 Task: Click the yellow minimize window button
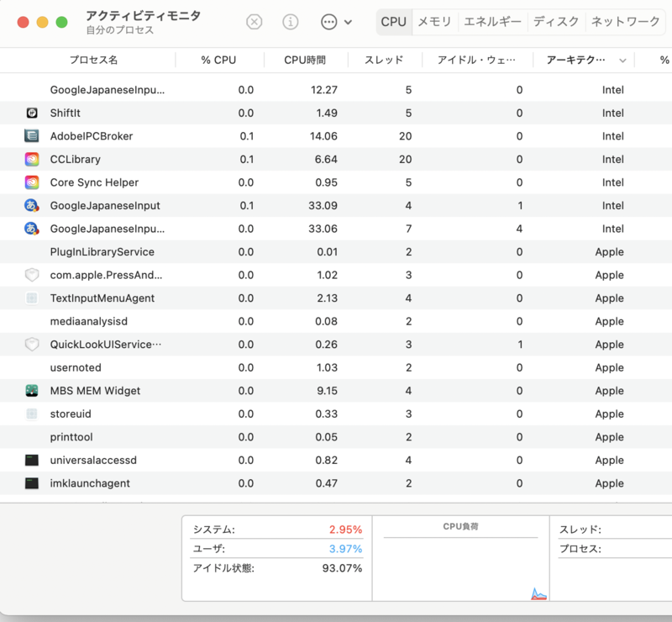coord(43,22)
